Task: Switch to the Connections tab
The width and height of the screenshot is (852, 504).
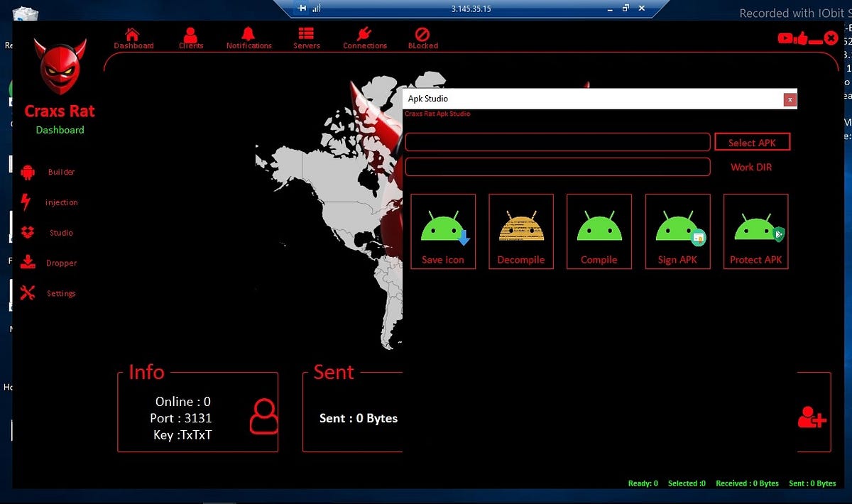Action: [x=364, y=38]
